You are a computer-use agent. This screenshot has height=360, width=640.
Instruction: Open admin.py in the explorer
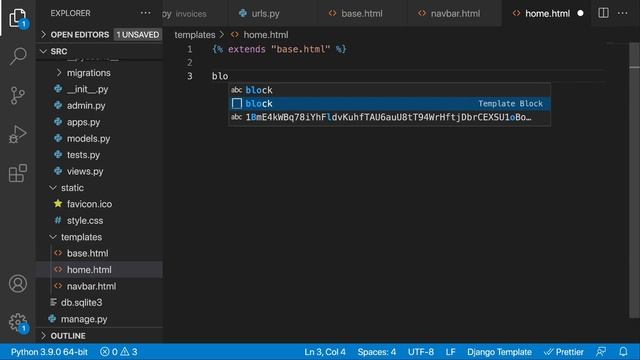[x=86, y=106]
